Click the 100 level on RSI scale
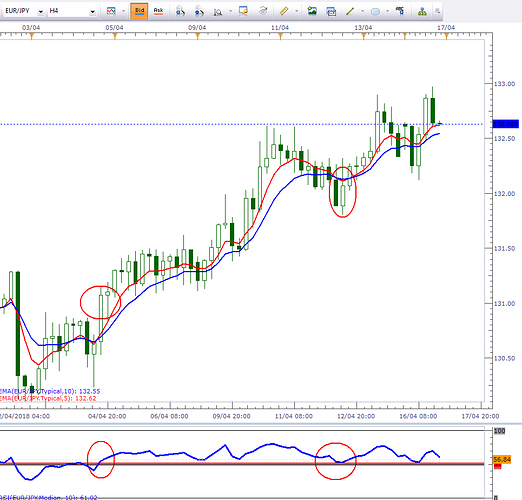This screenshot has height=500, width=522. pos(499,431)
